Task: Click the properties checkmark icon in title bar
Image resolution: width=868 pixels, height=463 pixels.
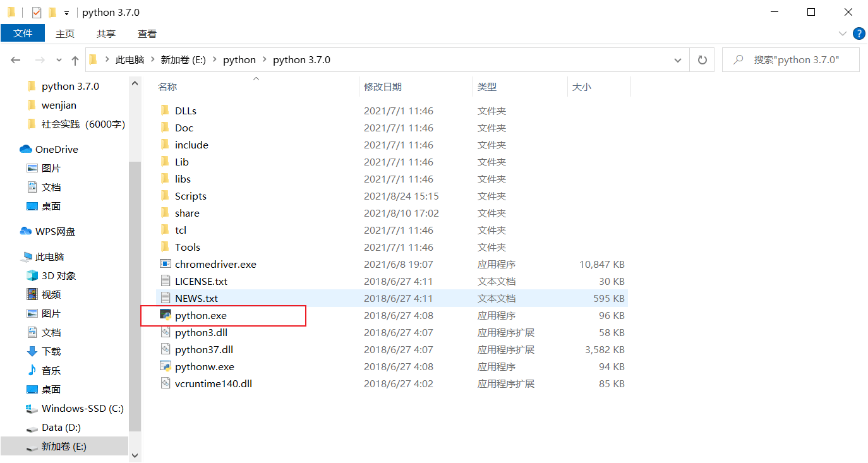Action: tap(37, 13)
